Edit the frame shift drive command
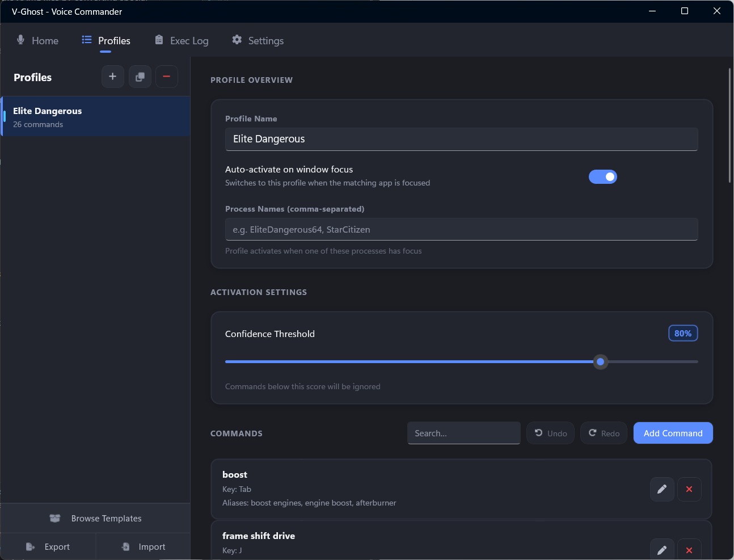 [661, 549]
